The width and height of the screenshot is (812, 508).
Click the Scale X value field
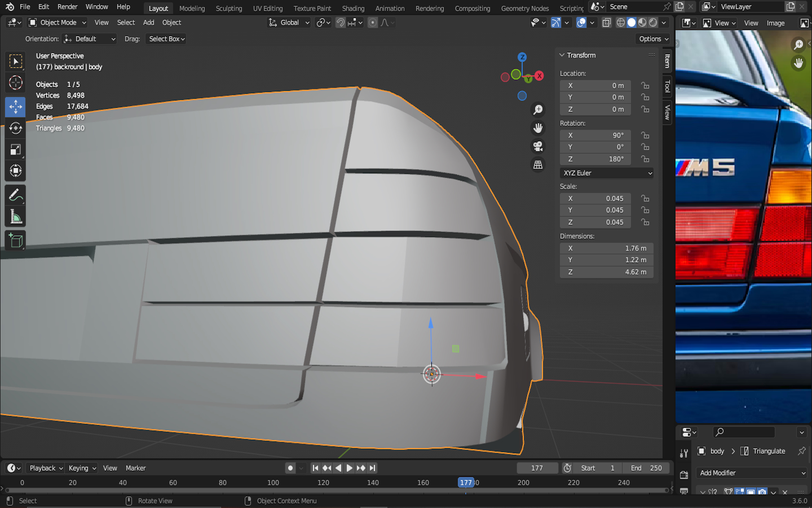[x=595, y=199]
